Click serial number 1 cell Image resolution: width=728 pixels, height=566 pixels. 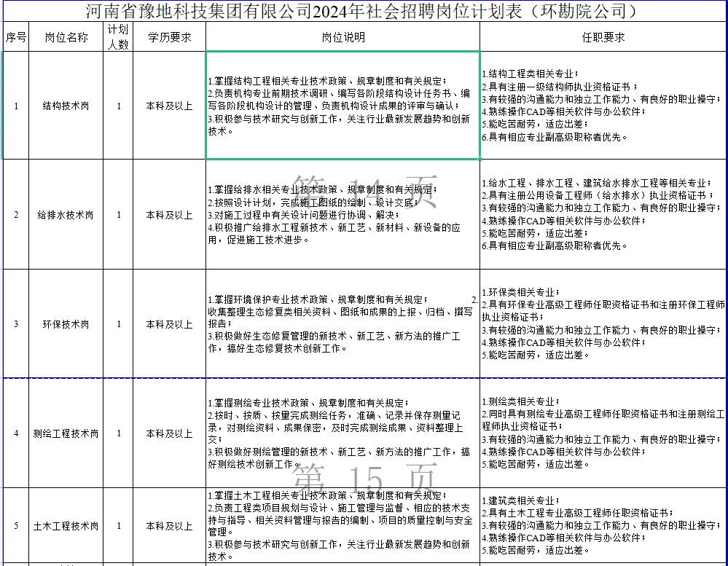16,106
